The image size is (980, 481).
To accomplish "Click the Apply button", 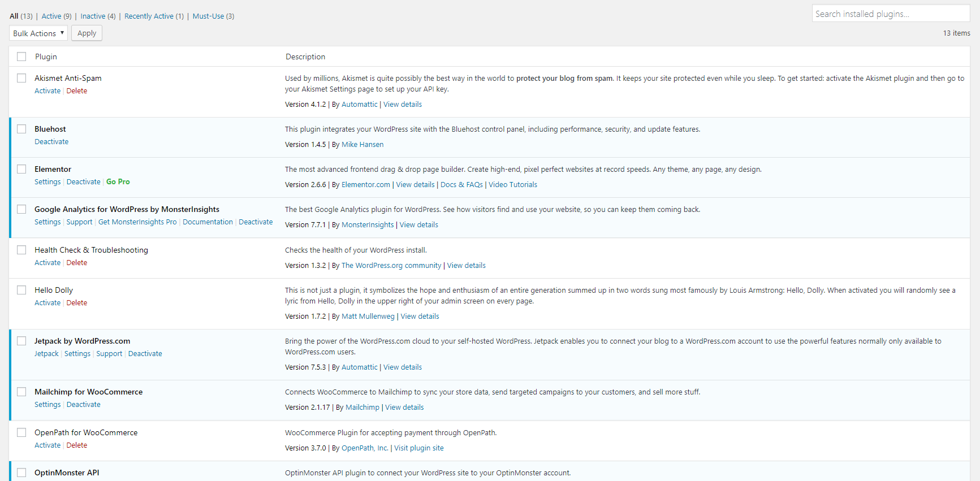I will (87, 33).
